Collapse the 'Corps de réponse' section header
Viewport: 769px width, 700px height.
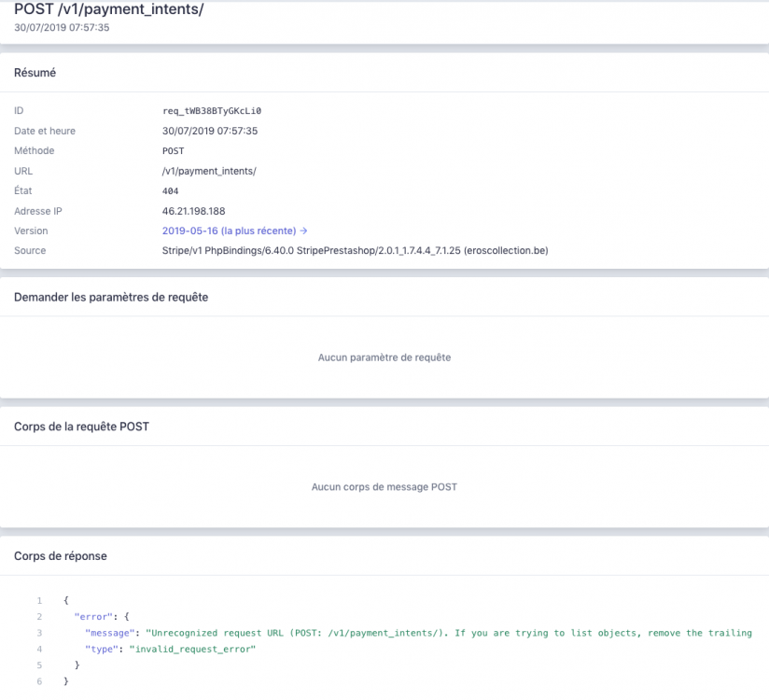tap(61, 555)
